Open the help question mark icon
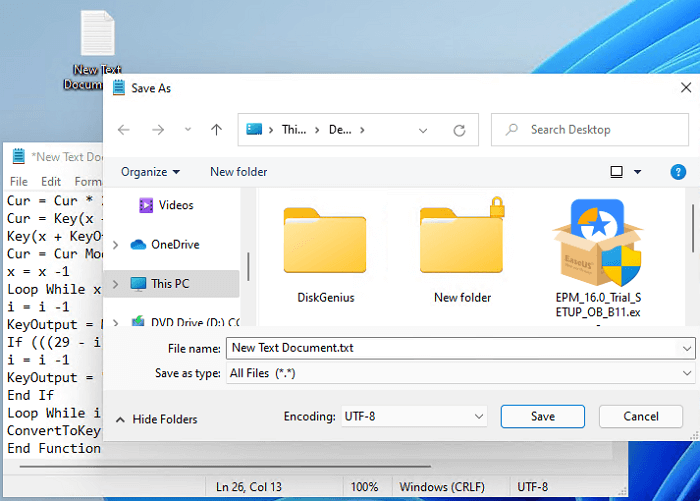700x501 pixels. (x=677, y=172)
